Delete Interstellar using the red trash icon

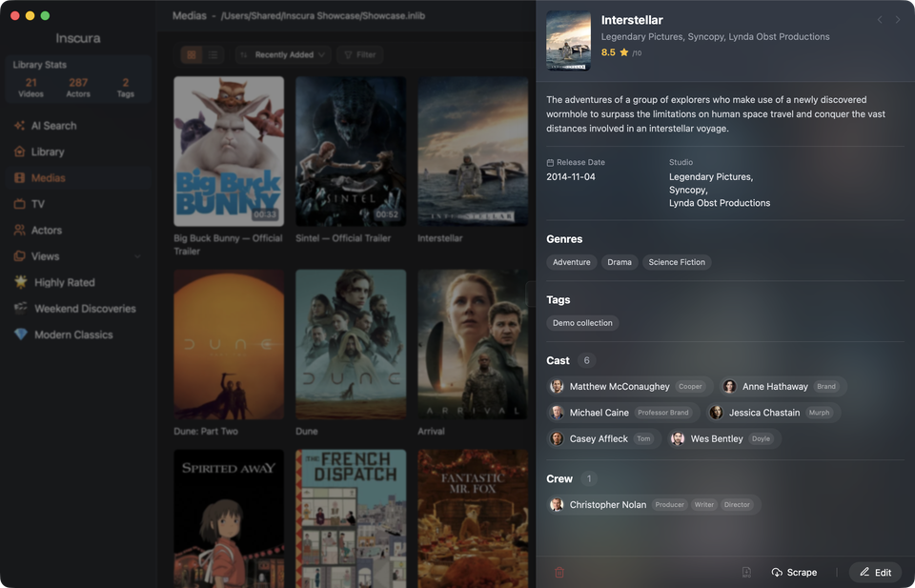point(559,572)
